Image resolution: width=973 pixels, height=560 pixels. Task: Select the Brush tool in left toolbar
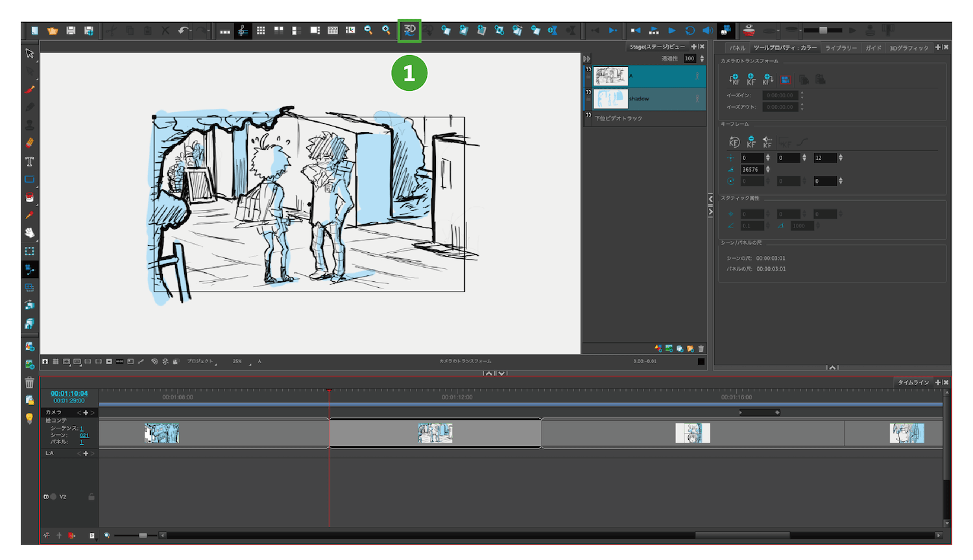[30, 89]
